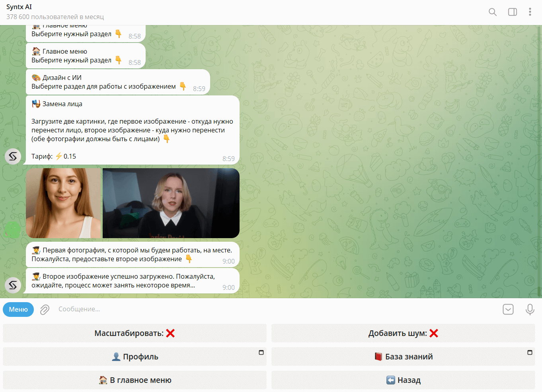The height and width of the screenshot is (392, 542).
Task: Click the paperclip attach file icon
Action: point(45,309)
